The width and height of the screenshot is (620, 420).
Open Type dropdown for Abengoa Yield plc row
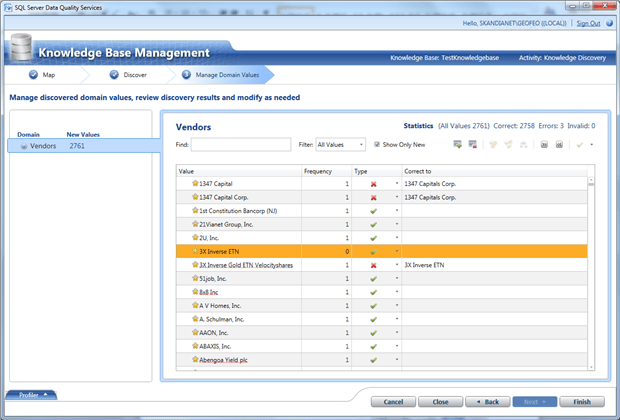pos(397,359)
